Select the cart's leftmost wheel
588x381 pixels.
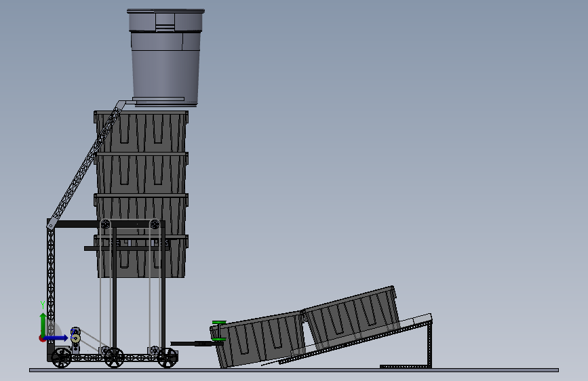point(61,358)
